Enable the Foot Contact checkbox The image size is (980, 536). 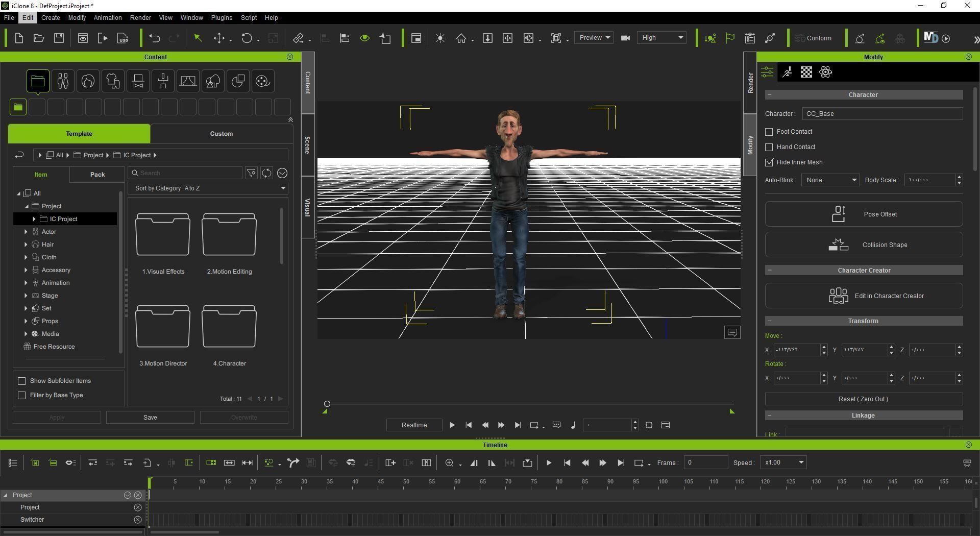pos(769,132)
